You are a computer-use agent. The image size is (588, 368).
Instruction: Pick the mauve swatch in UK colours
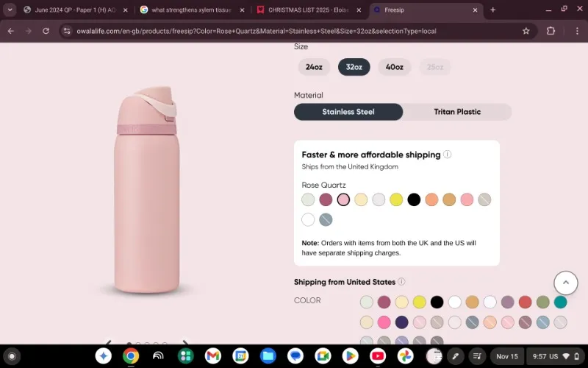tap(326, 199)
